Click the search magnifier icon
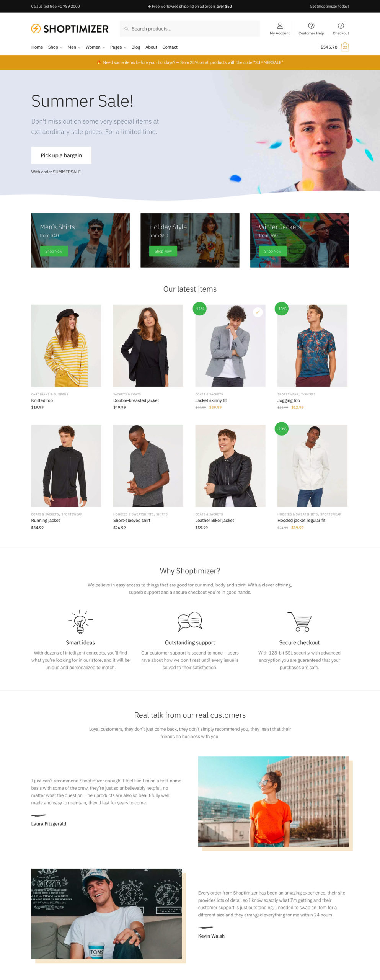380x980 pixels. [126, 29]
